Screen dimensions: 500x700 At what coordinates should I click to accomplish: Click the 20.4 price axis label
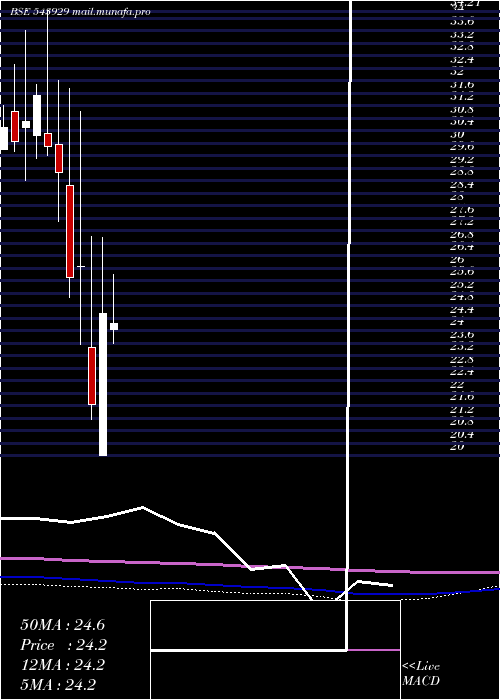[x=462, y=434]
